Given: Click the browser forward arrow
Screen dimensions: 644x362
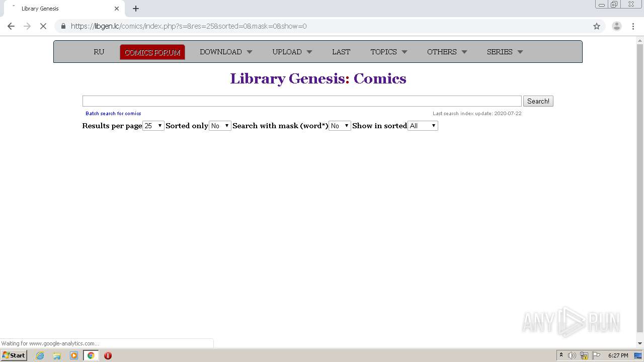Looking at the screenshot, I should tap(27, 26).
